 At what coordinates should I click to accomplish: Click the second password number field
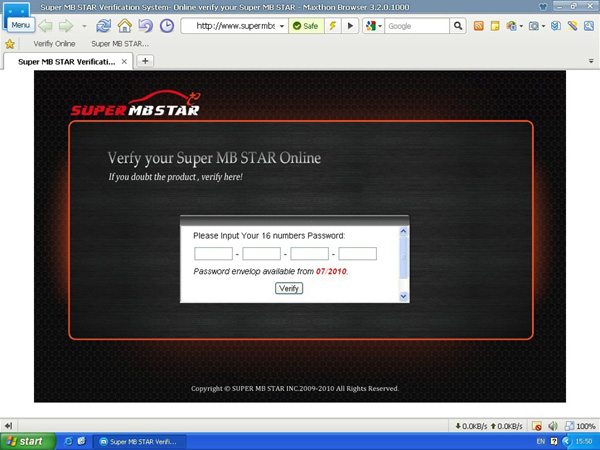coord(261,254)
